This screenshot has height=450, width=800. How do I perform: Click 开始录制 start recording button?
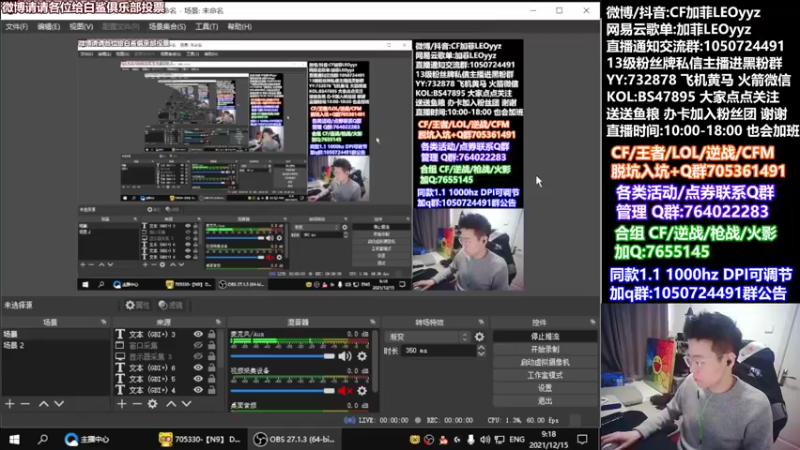point(545,349)
